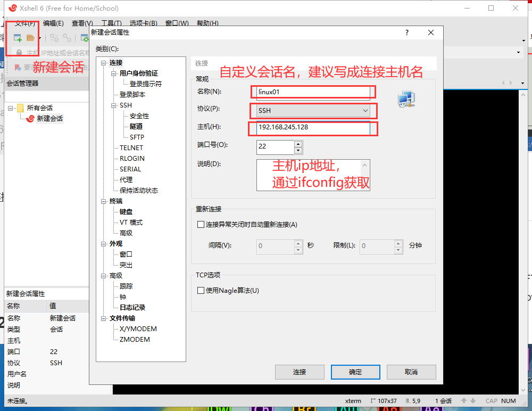Click the disabled disconnect chain icon
This screenshot has height=411, width=532.
67,38
